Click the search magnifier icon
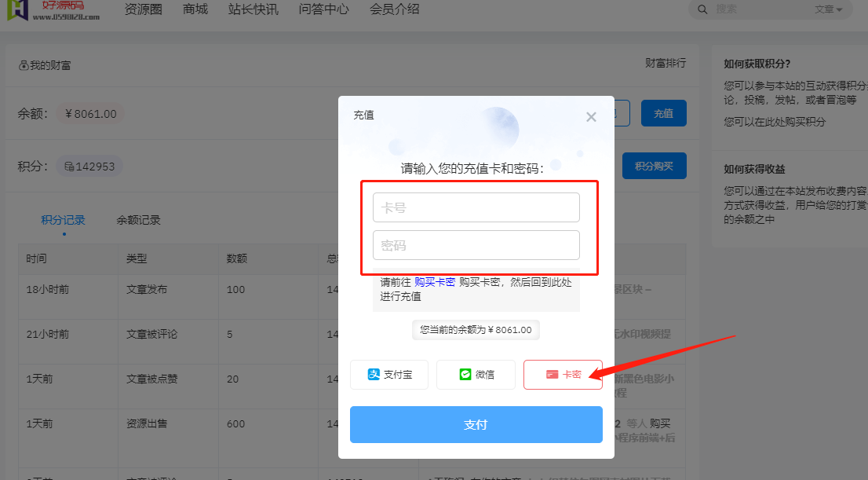This screenshot has height=480, width=868. (x=703, y=9)
